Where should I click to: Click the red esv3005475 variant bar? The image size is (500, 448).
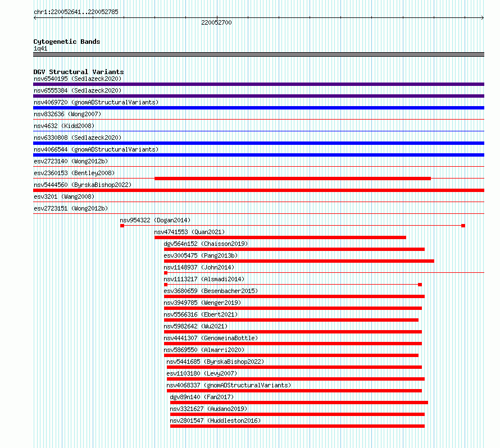click(299, 261)
